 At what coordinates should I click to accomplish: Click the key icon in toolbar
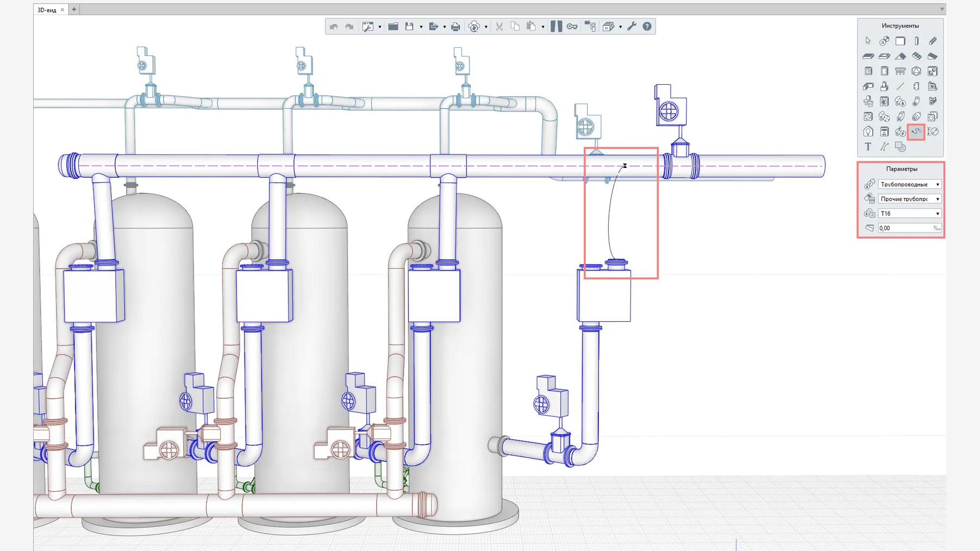click(x=572, y=26)
